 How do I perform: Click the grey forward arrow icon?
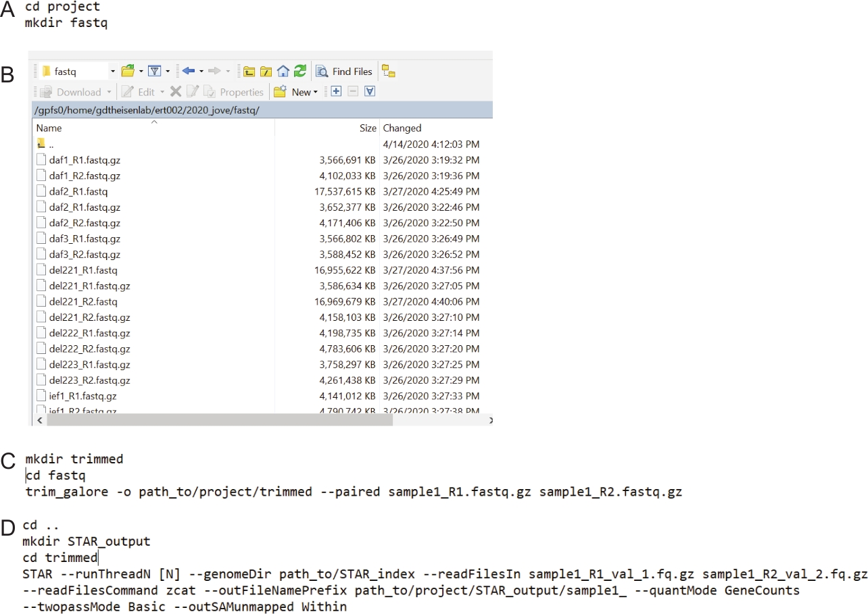(214, 71)
